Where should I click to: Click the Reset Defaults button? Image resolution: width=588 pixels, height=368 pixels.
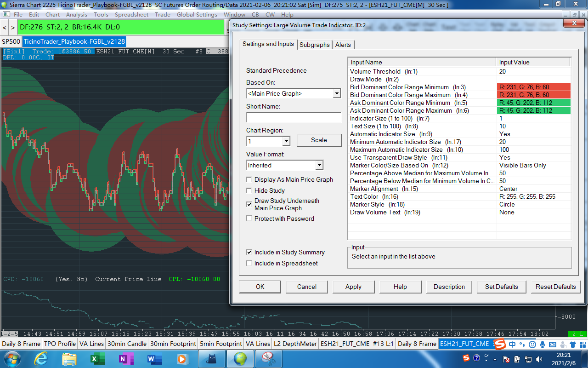click(x=556, y=287)
